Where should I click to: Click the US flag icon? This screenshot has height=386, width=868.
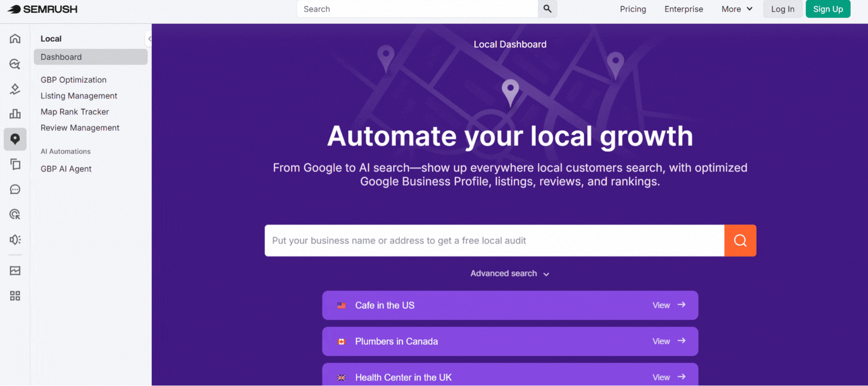tap(341, 306)
